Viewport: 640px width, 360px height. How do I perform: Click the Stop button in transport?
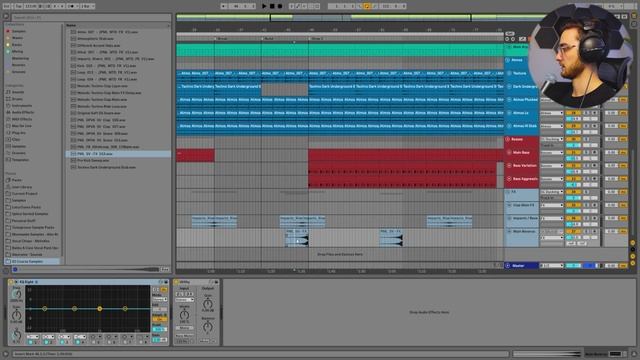point(272,6)
